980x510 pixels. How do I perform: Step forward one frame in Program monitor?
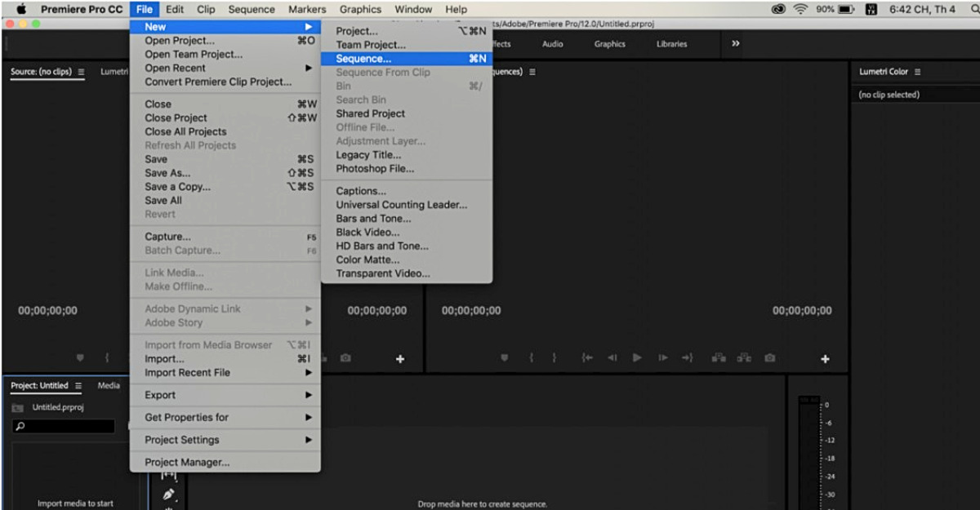pyautogui.click(x=663, y=358)
